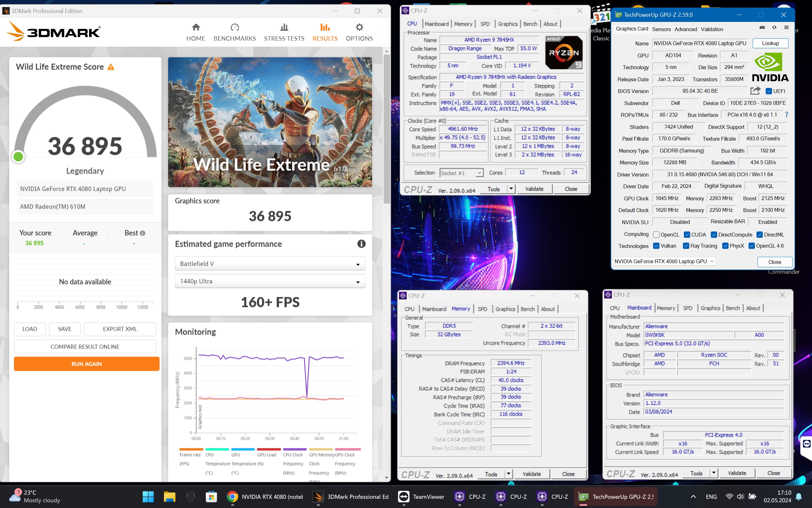Expand the Battlefield V game dropdown
Screen dimensions: 812x508
click(x=270, y=264)
